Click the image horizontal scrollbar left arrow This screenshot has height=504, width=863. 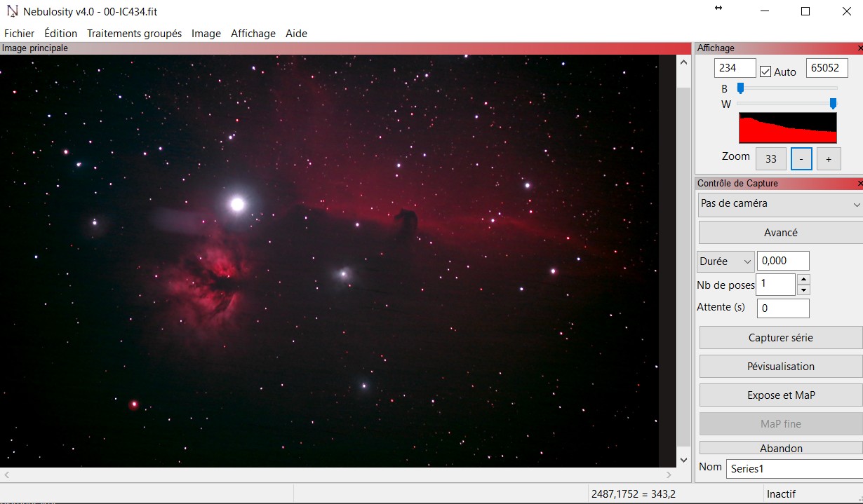7,475
